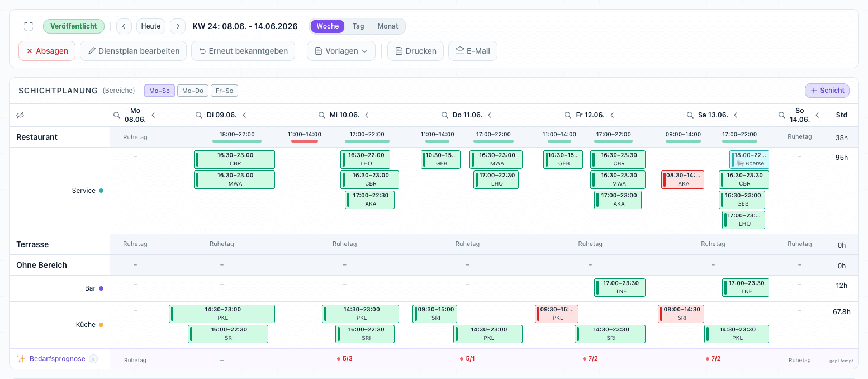Viewport: 868px width, 379px height.
Task: Enter fullscreen mode with the expand icon
Action: click(x=29, y=26)
